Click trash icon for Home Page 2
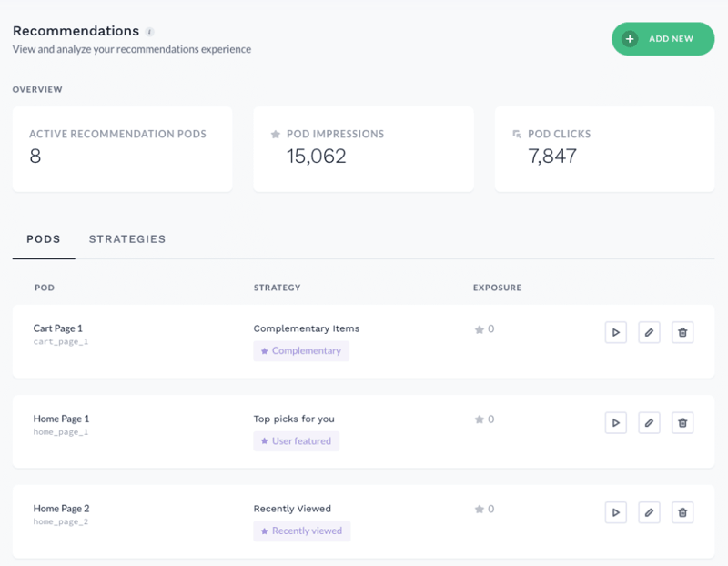This screenshot has height=566, width=728. pos(682,512)
